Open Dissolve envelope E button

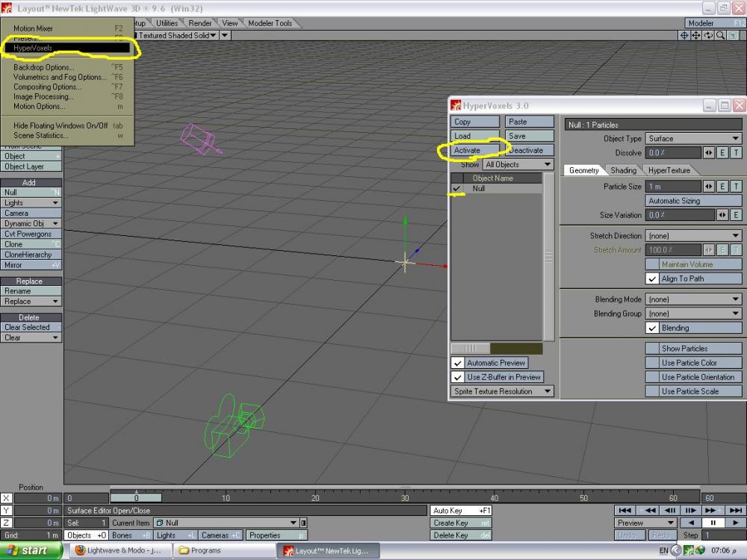[x=722, y=152]
